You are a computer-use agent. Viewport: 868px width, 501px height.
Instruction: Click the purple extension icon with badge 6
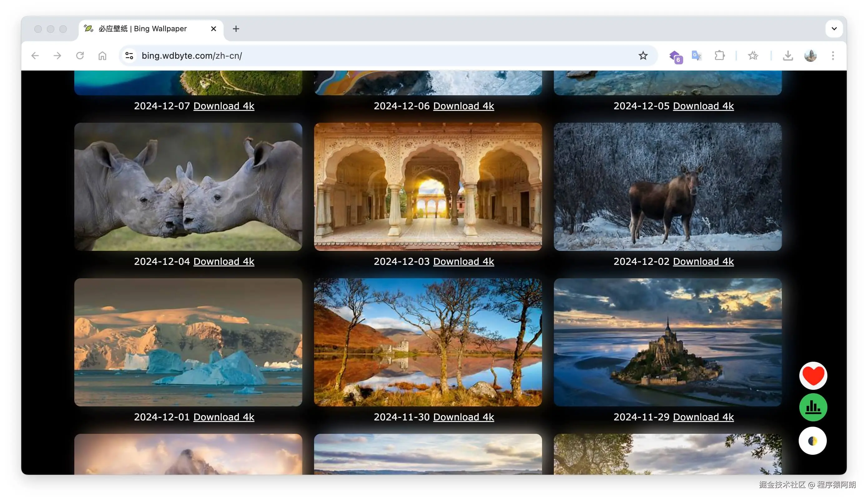point(675,56)
